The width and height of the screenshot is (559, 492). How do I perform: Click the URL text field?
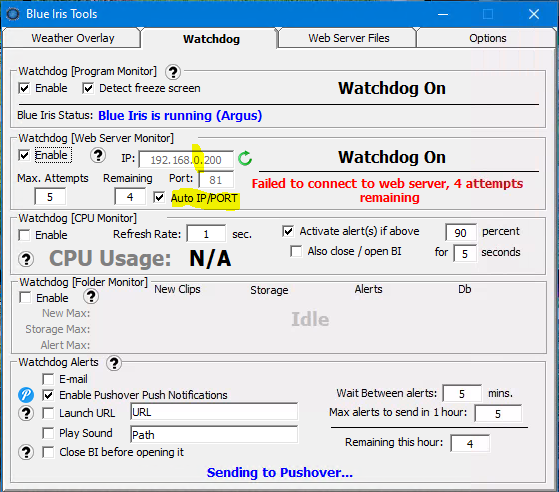point(214,412)
